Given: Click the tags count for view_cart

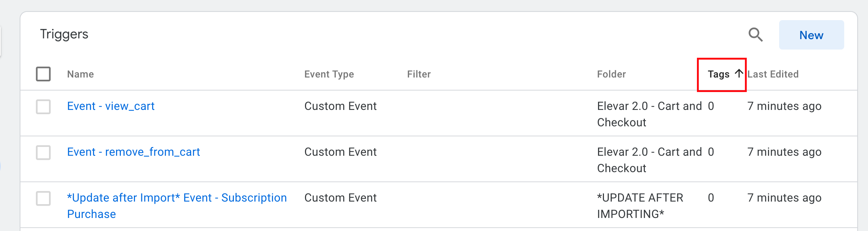Looking at the screenshot, I should 711,106.
